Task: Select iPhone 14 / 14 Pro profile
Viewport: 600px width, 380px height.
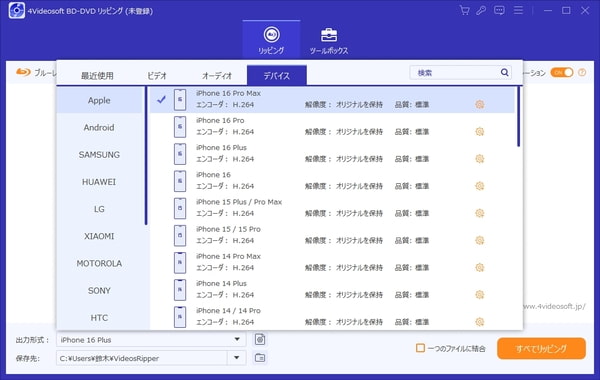Action: (332, 316)
